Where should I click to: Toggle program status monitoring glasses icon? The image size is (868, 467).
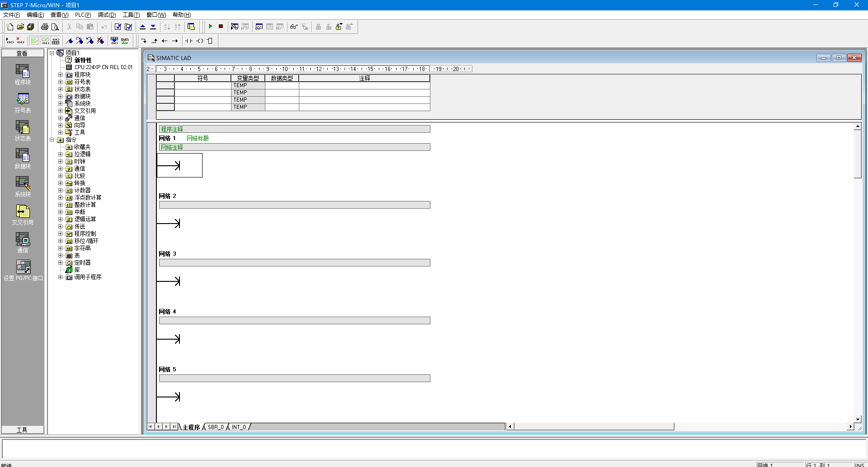293,27
